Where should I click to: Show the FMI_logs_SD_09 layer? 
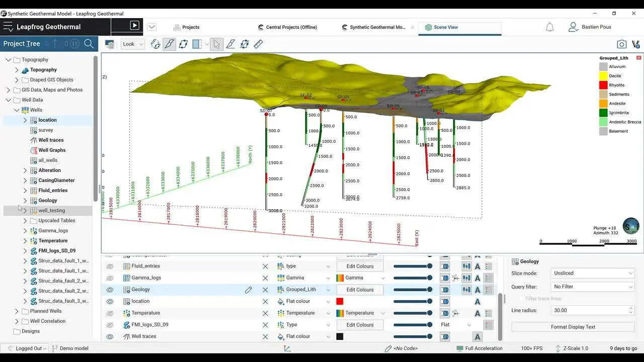point(110,325)
